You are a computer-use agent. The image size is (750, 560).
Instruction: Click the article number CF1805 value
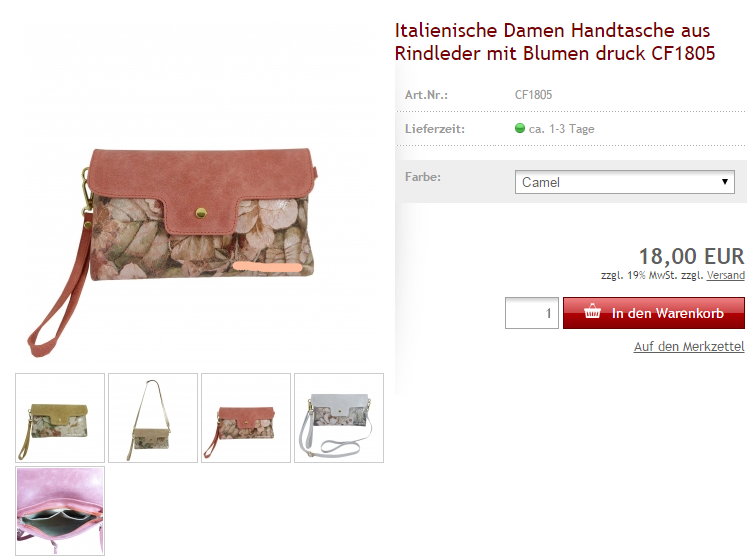[x=533, y=95]
